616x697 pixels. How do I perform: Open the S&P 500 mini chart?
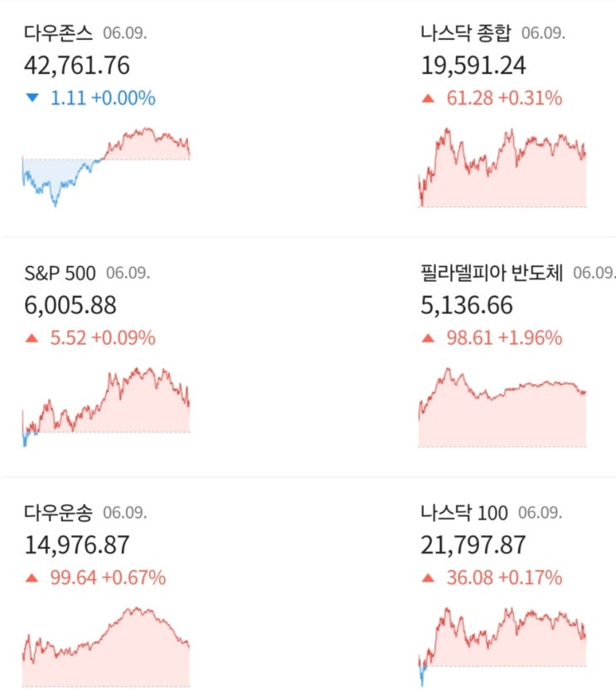click(106, 405)
